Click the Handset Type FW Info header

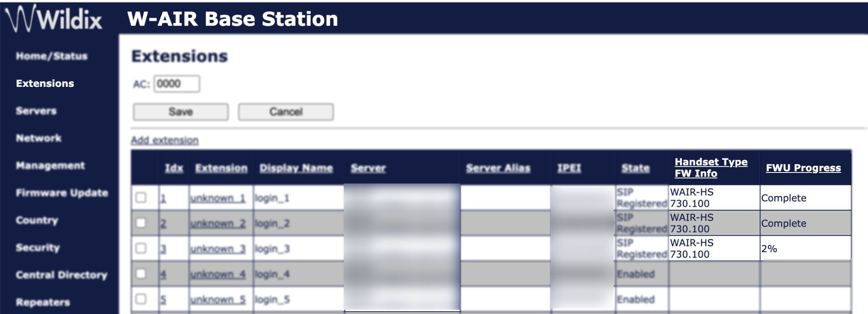click(711, 167)
